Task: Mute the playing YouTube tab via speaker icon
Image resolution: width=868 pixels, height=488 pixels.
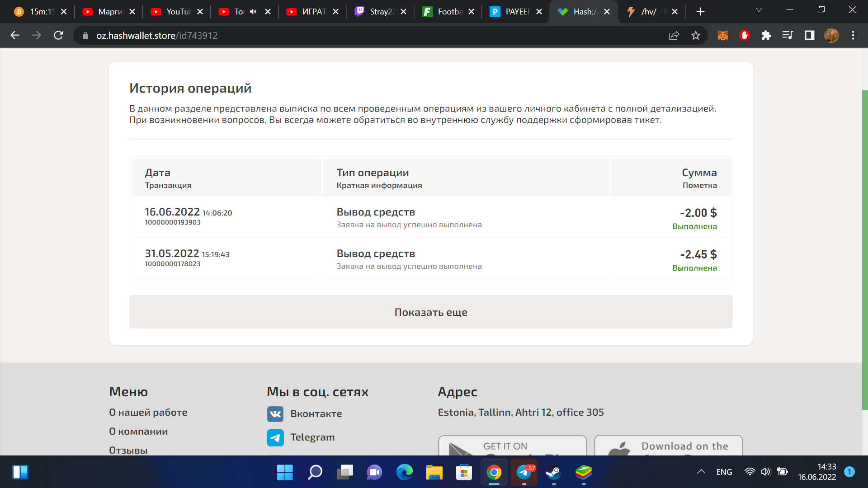Action: pyautogui.click(x=253, y=12)
